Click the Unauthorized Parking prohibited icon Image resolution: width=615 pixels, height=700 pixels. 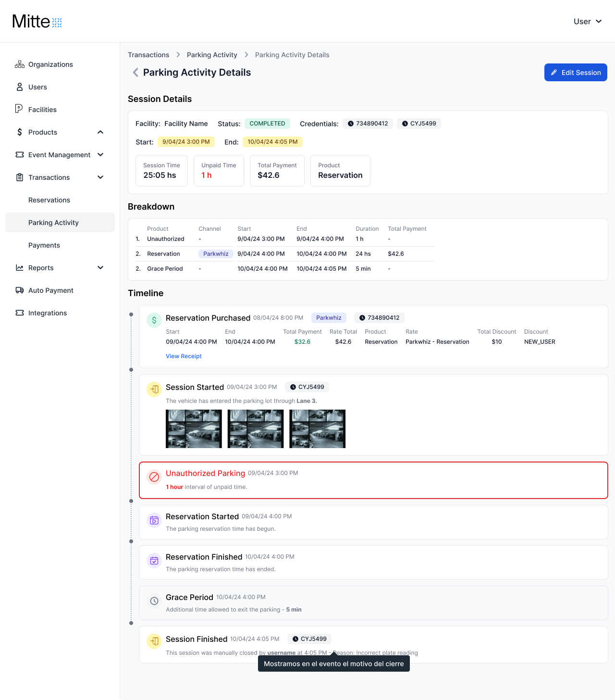point(154,477)
